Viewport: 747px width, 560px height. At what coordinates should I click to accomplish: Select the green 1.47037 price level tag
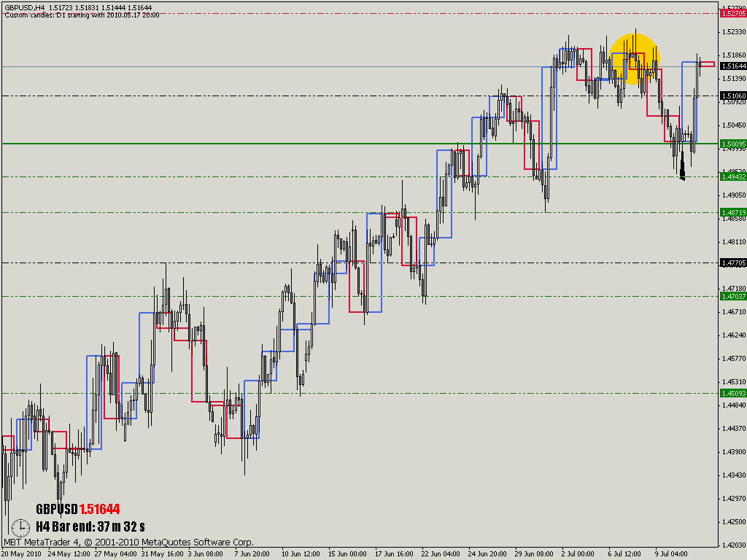(733, 296)
